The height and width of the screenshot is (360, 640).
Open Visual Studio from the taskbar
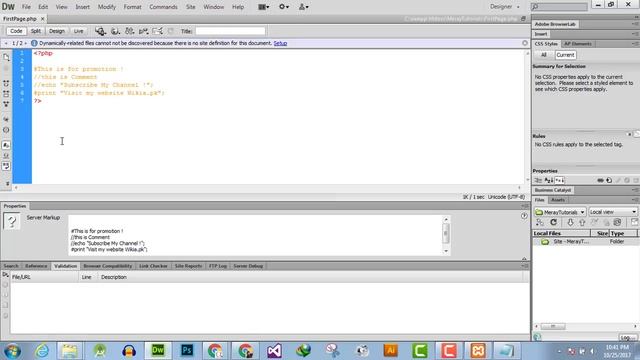tap(274, 350)
